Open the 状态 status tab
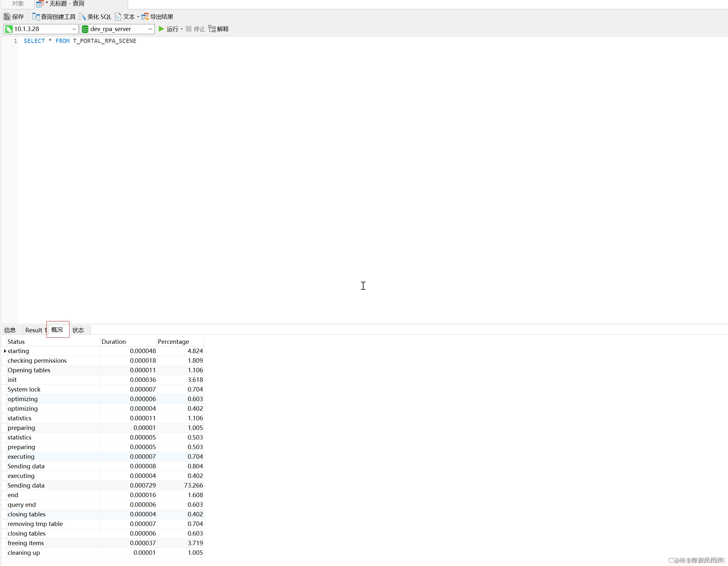This screenshot has width=728, height=566. [x=78, y=330]
